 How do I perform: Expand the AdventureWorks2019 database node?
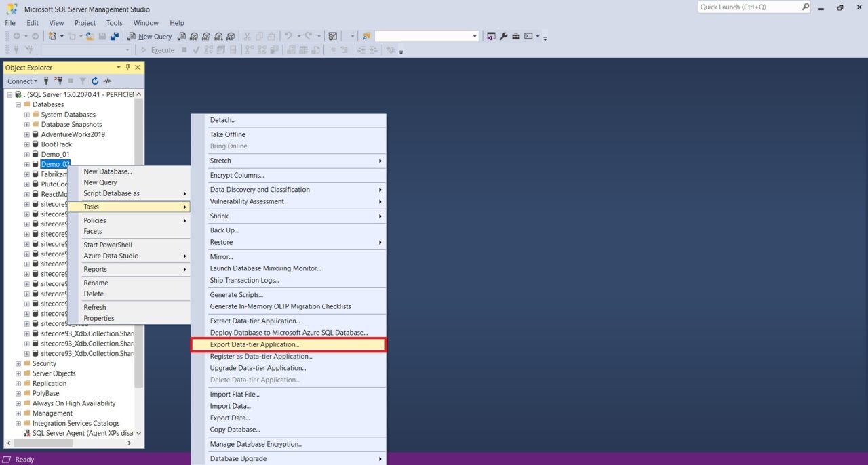pyautogui.click(x=27, y=134)
